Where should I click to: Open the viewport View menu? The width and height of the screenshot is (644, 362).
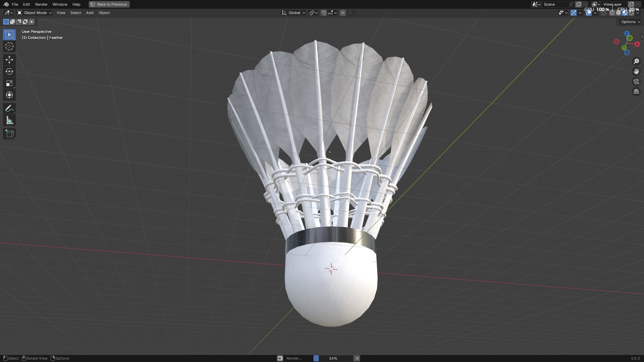click(x=61, y=13)
